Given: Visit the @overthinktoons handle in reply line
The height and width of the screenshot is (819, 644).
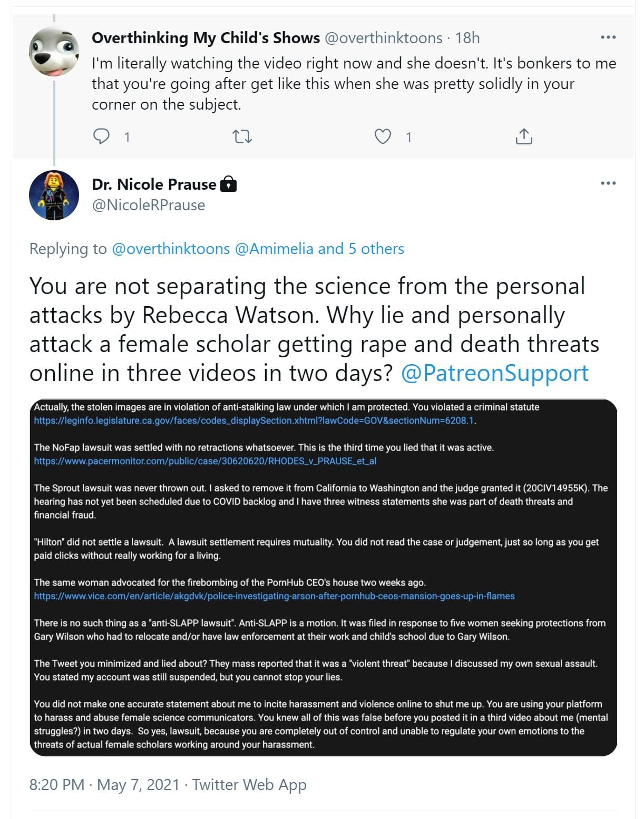Looking at the screenshot, I should click(x=171, y=249).
